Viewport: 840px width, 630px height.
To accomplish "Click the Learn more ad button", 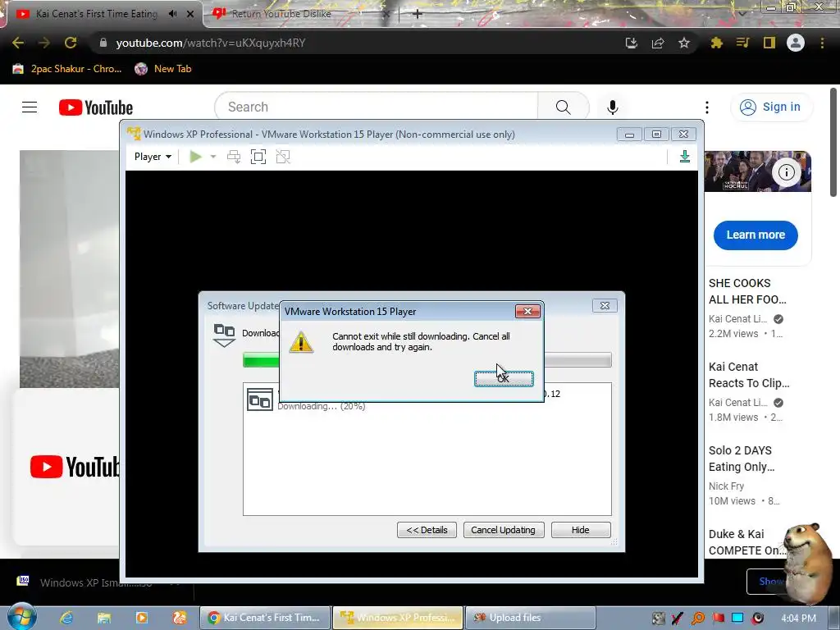I will (756, 235).
